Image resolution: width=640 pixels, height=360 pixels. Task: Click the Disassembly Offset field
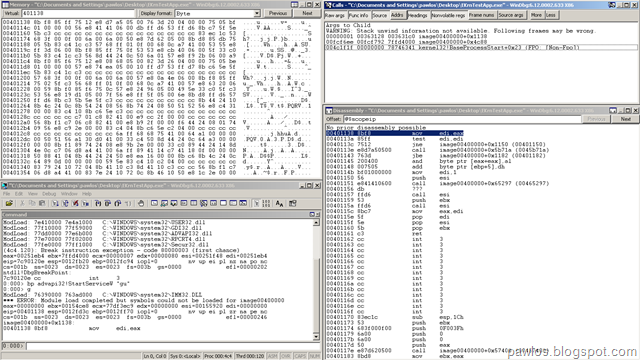[x=462, y=119]
